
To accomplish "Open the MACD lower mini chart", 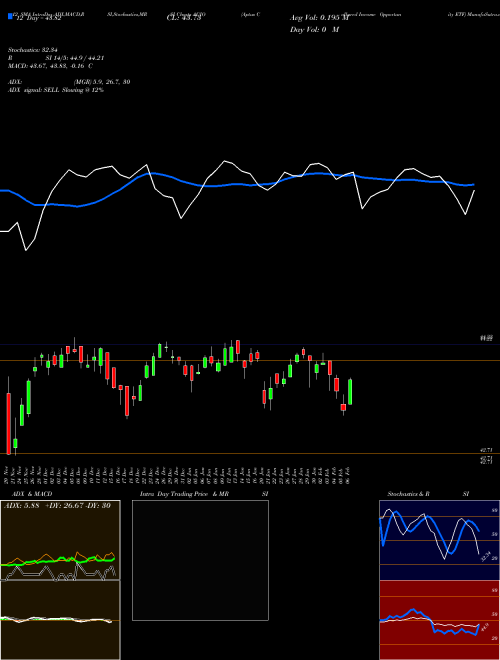I will coord(60,620).
